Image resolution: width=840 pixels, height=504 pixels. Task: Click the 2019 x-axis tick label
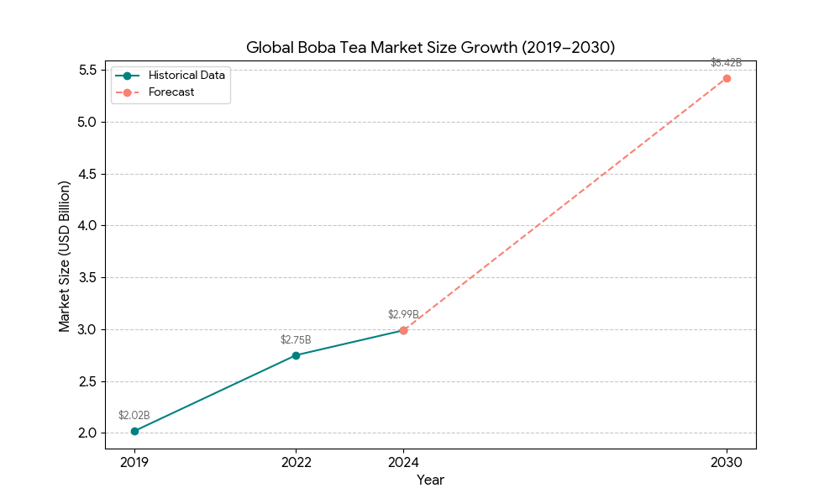[x=134, y=462]
